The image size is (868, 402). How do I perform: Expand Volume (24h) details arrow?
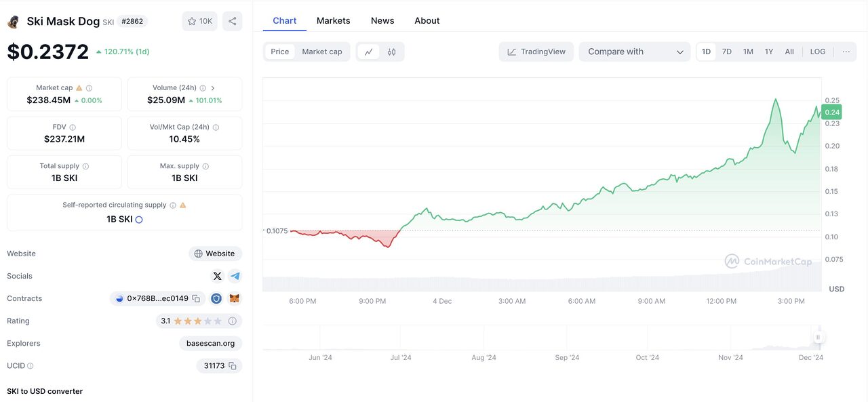pos(213,88)
